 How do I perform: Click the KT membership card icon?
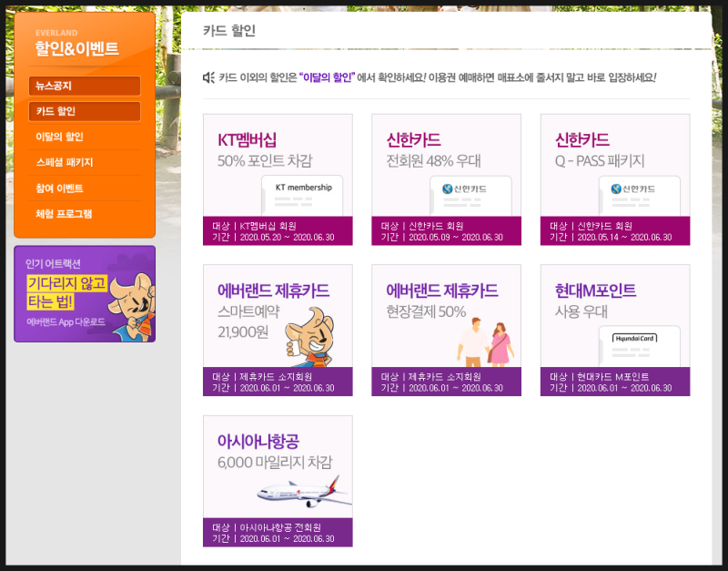[302, 196]
